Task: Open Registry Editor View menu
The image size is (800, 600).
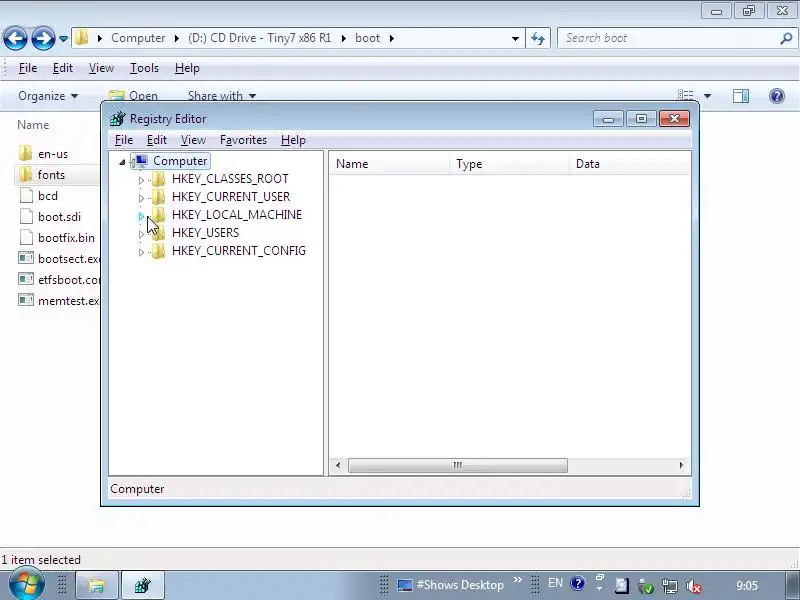Action: (x=193, y=140)
